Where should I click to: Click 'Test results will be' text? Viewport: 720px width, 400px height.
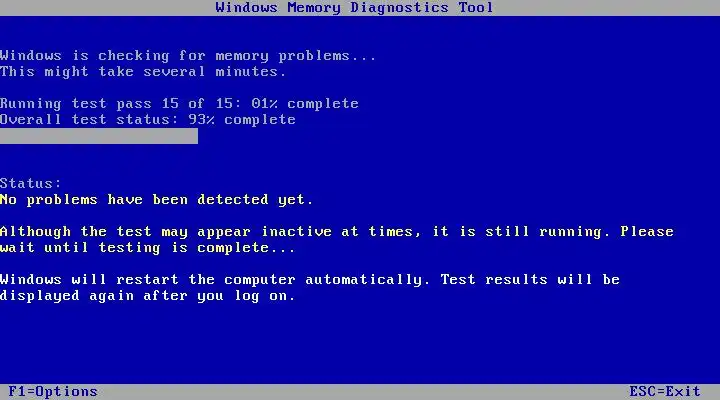coord(530,280)
